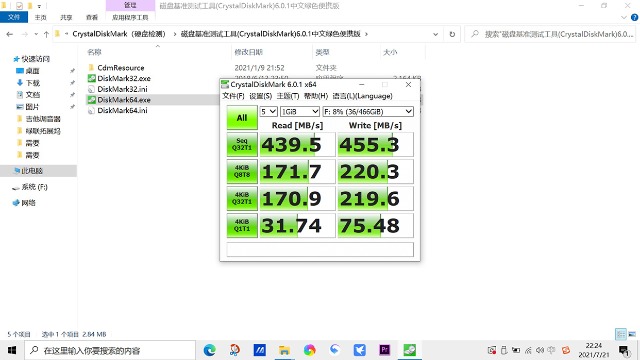The width and height of the screenshot is (640, 360).
Task: Open Explorer help question mark icon
Action: coord(634,17)
